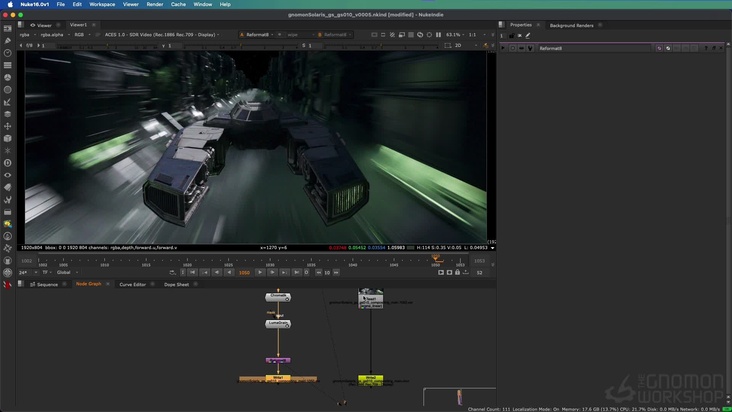Switch to the Background Renders tab
Screen dimensions: 732x412
tap(571, 25)
